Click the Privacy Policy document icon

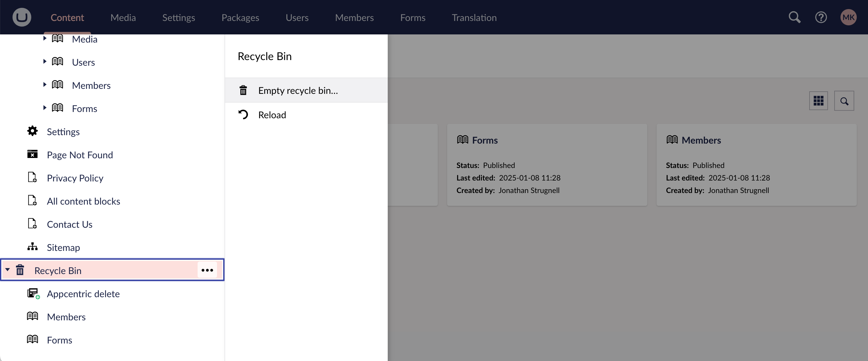click(x=32, y=177)
